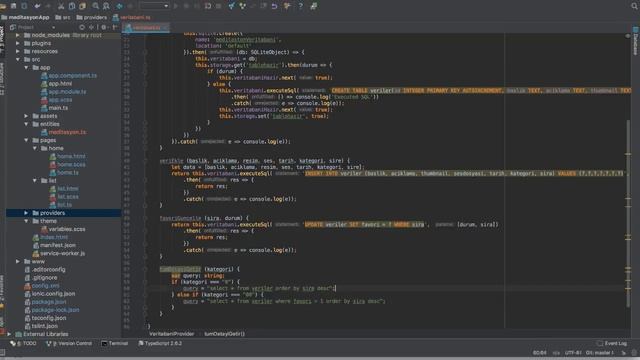This screenshot has height=360, width=640.
Task: Open app.module.ts in the project tree
Action: pos(67,92)
